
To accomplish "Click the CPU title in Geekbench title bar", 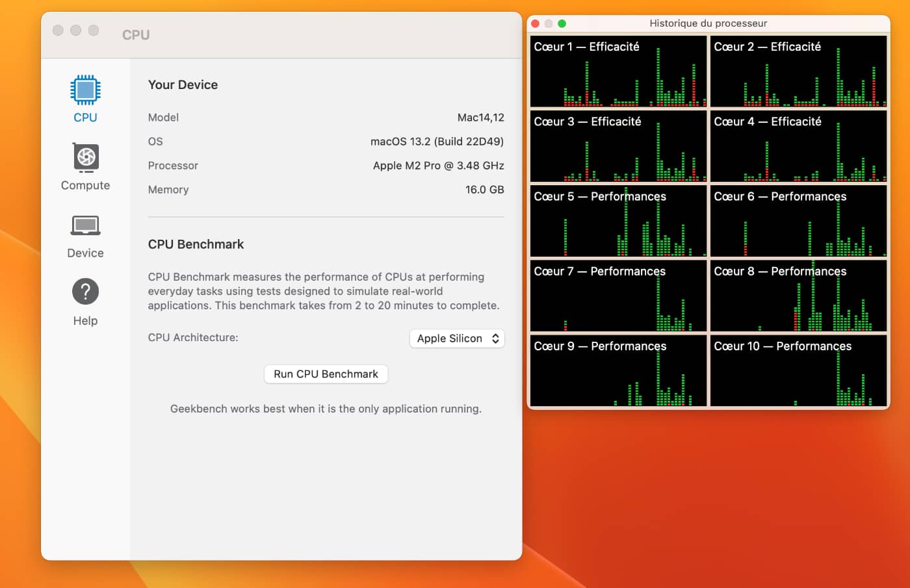I will click(136, 35).
